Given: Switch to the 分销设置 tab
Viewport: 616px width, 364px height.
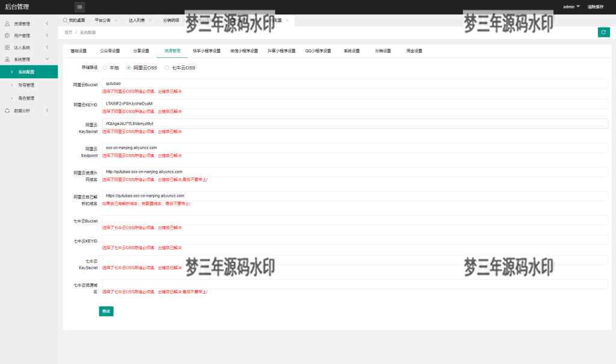Looking at the screenshot, I should point(383,51).
